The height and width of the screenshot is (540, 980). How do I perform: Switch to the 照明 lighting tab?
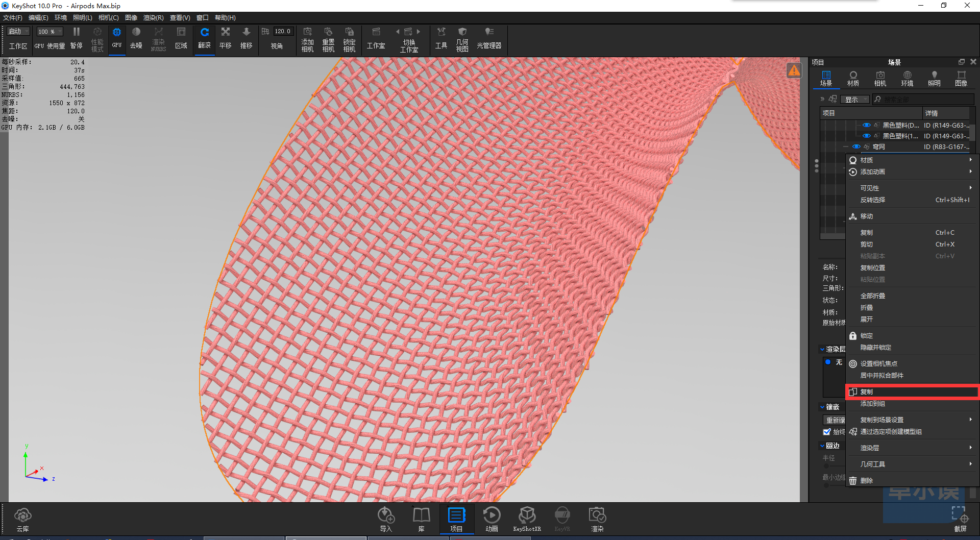click(934, 79)
